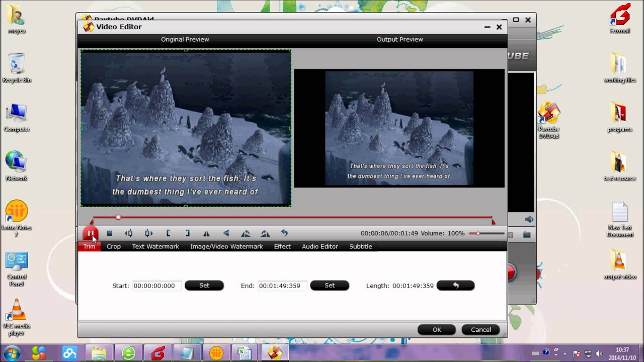Screen dimensions: 644x362
Task: Click the folder icon in Pavtube main window
Action: click(527, 234)
